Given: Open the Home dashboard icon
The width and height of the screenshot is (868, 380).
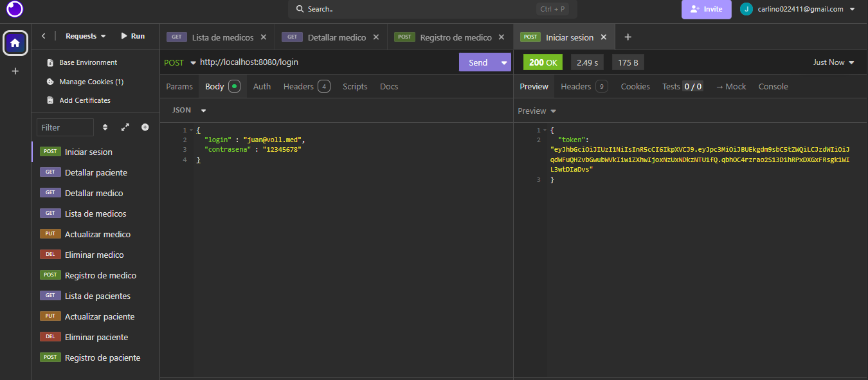Looking at the screenshot, I should (x=15, y=43).
